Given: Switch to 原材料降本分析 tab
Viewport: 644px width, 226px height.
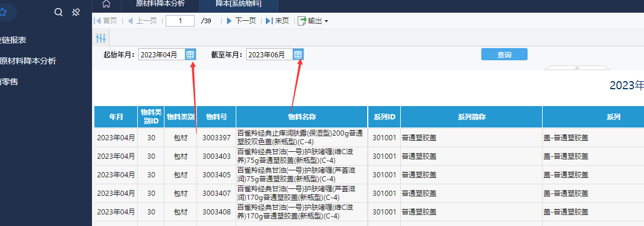Looking at the screenshot, I should (x=160, y=4).
